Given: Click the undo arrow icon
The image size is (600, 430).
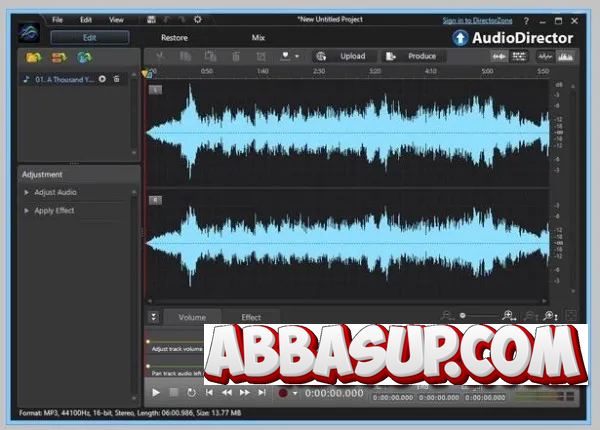Looking at the screenshot, I should click(x=167, y=20).
